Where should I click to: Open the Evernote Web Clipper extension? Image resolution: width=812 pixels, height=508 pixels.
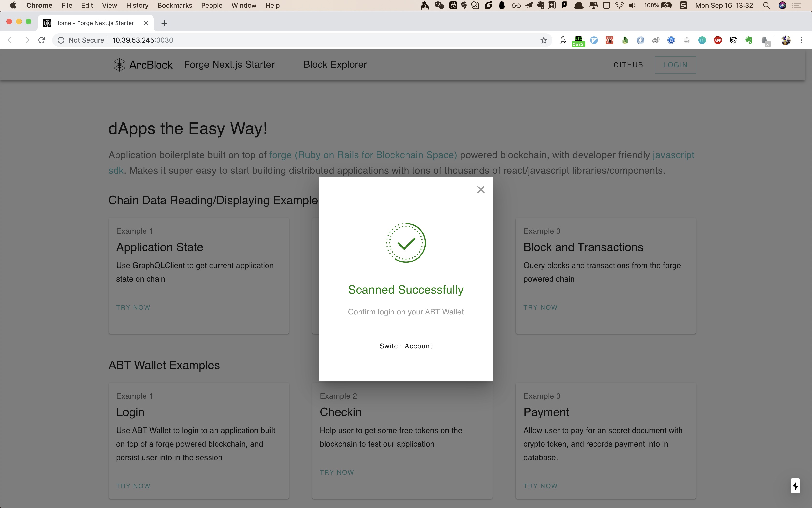(x=749, y=40)
